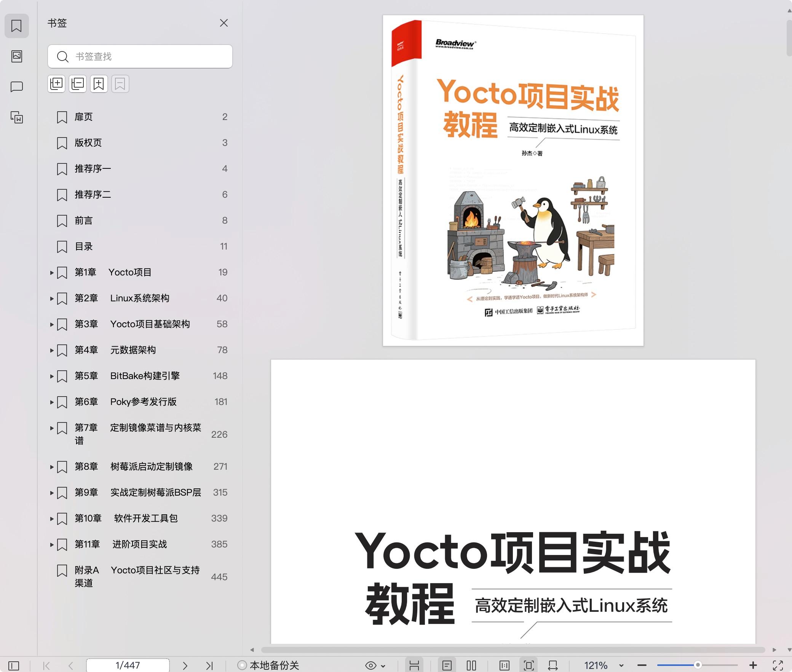Switch to two-page view mode
The width and height of the screenshot is (792, 672).
[471, 666]
